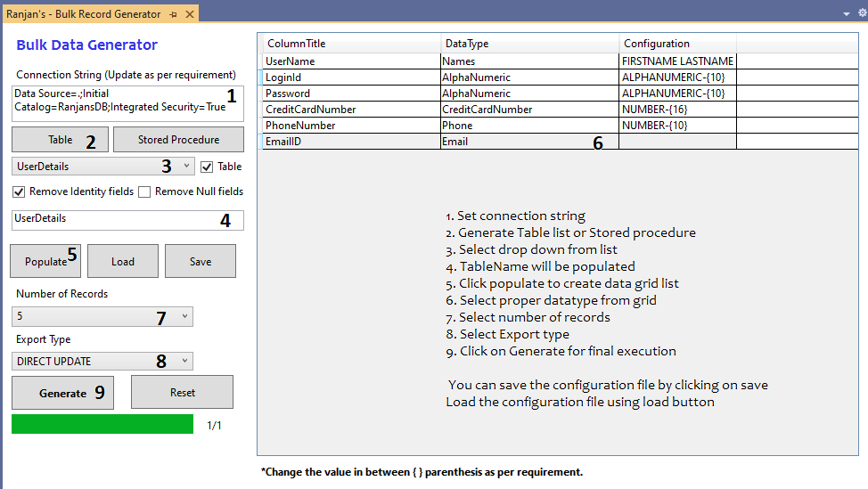
Task: Open the window options gear icon
Action: 861,13
